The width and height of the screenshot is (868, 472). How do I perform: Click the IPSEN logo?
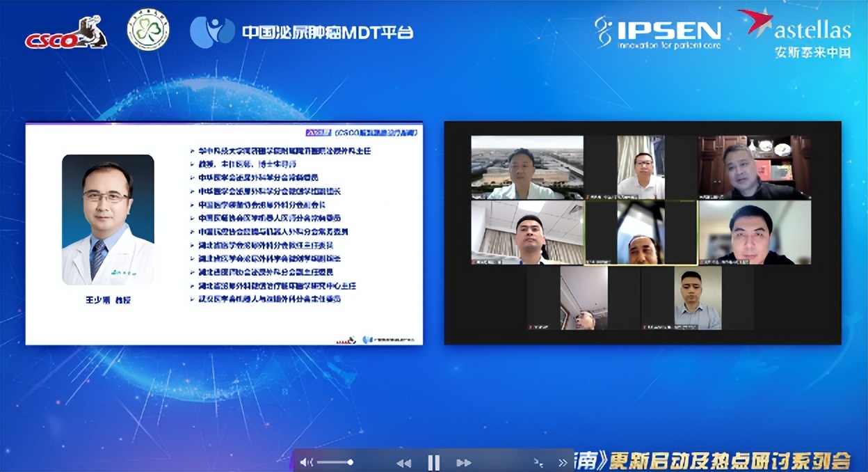658,32
